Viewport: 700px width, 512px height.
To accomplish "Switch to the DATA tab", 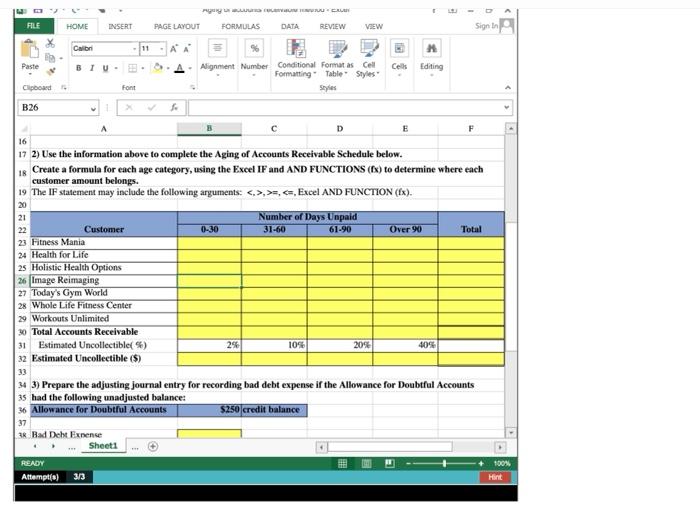I will [290, 26].
